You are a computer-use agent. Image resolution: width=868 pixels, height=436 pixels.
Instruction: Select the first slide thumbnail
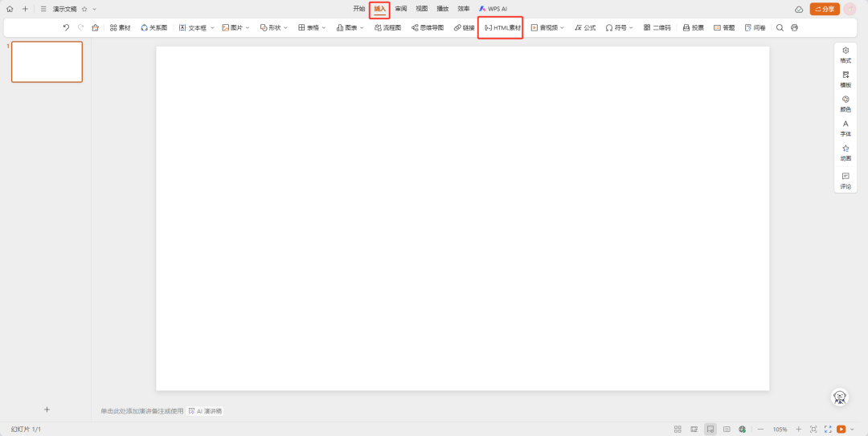point(47,62)
